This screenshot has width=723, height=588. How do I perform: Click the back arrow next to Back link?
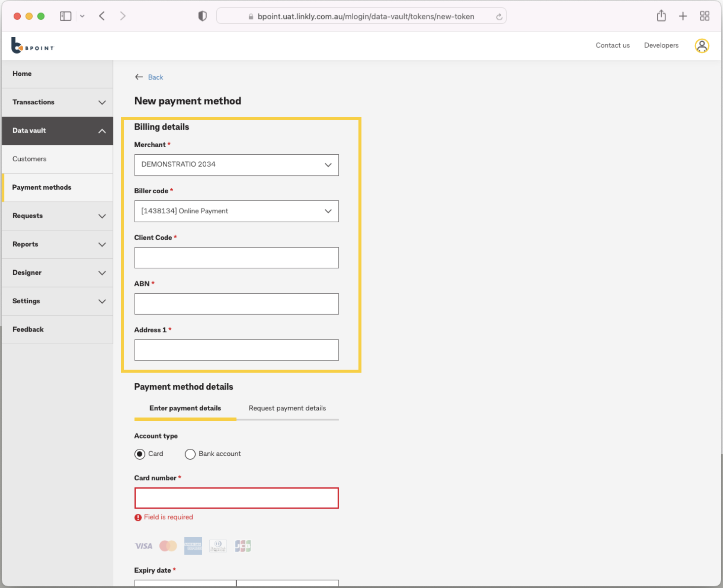[x=139, y=77]
